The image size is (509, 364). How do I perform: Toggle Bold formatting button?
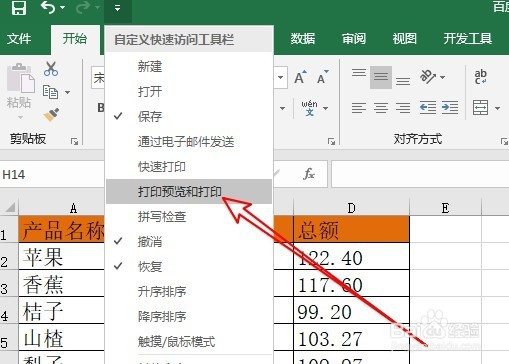coord(100,108)
